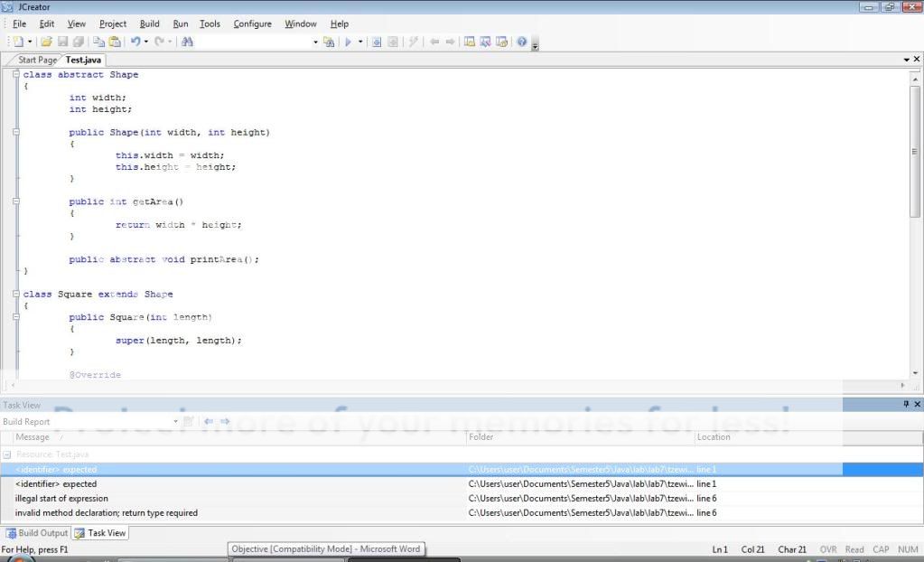This screenshot has width=924, height=562.
Task: Select 'illegal start of expression' error row
Action: pyautogui.click(x=61, y=499)
